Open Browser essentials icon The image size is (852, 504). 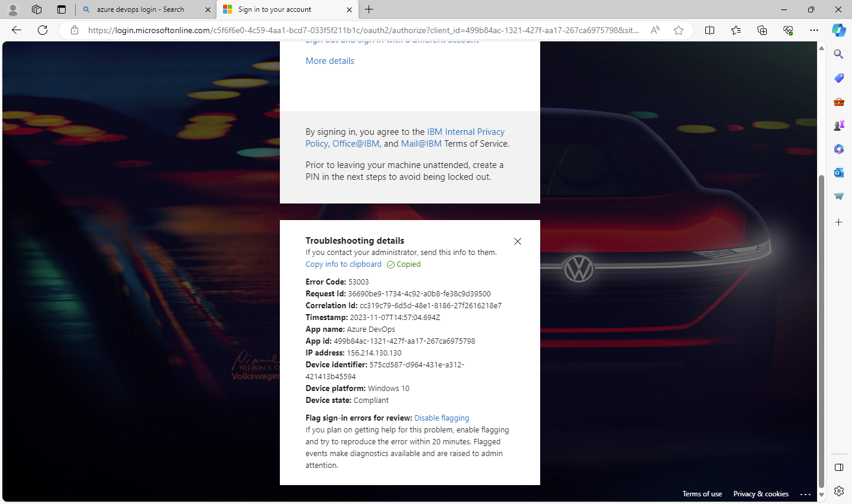pyautogui.click(x=788, y=30)
